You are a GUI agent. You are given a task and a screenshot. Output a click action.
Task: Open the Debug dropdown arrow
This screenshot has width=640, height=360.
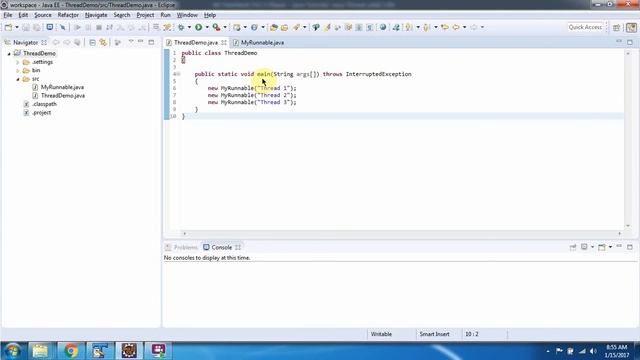click(189, 27)
